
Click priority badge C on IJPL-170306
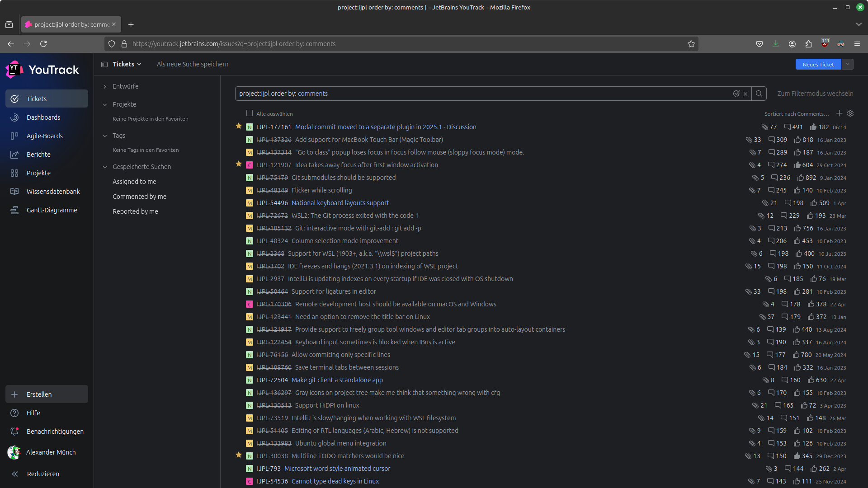tap(249, 304)
